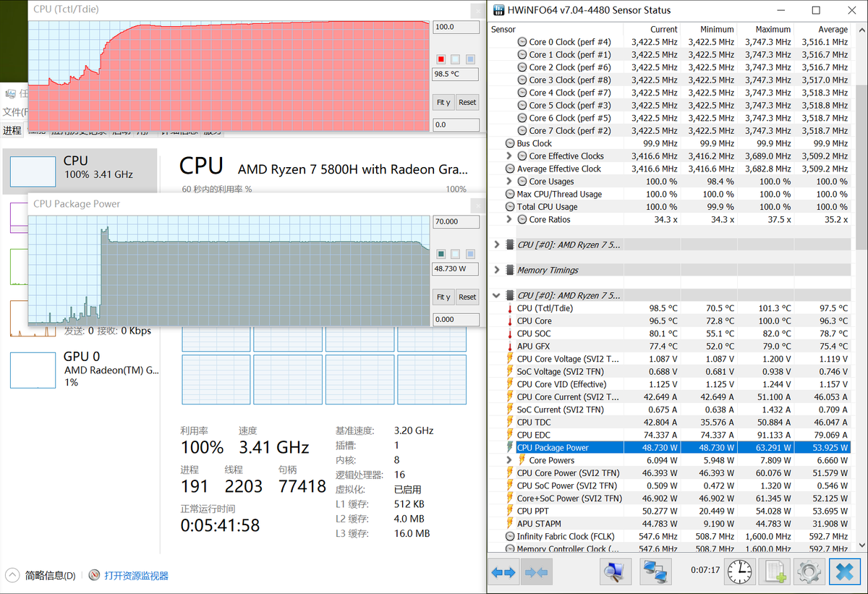
Task: Click thermometer icon beside CPU Core
Action: pyautogui.click(x=509, y=321)
